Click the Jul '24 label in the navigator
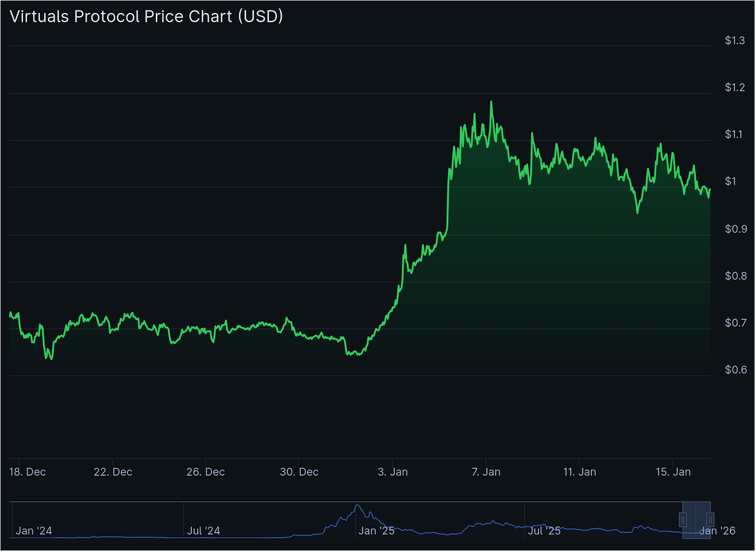This screenshot has width=756, height=552. (204, 531)
